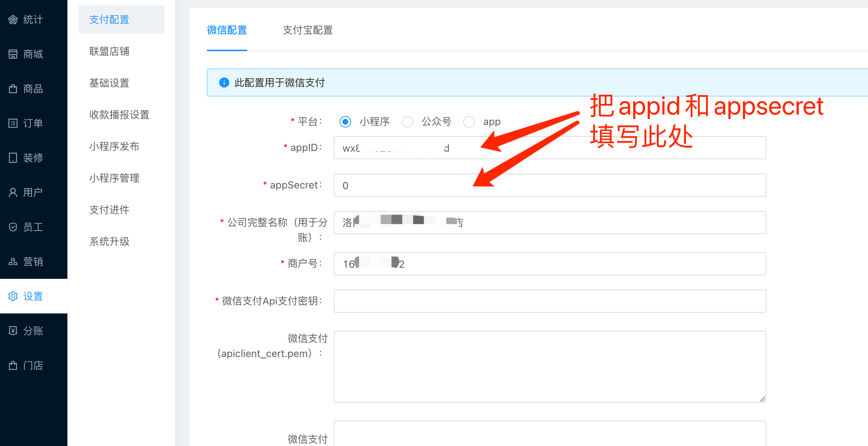This screenshot has height=446, width=868.
Task: Click the 公司完整名称 input field
Action: point(550,223)
